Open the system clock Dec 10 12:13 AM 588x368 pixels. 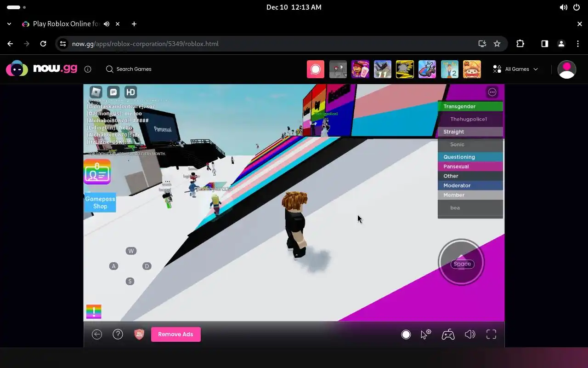click(x=294, y=7)
